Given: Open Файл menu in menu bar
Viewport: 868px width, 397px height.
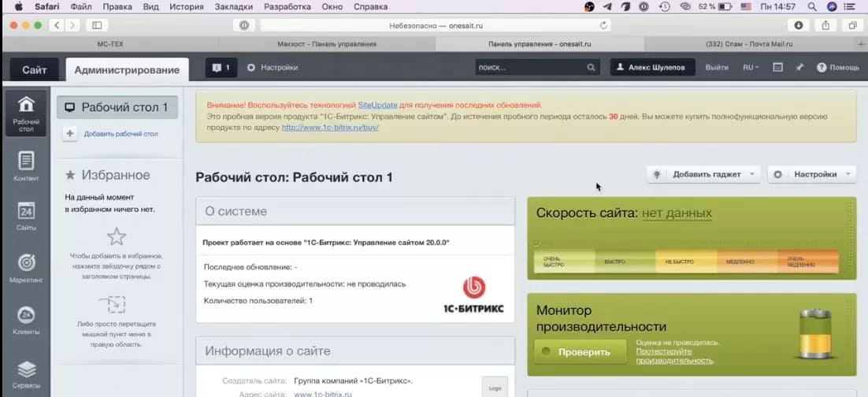Looking at the screenshot, I should [81, 6].
